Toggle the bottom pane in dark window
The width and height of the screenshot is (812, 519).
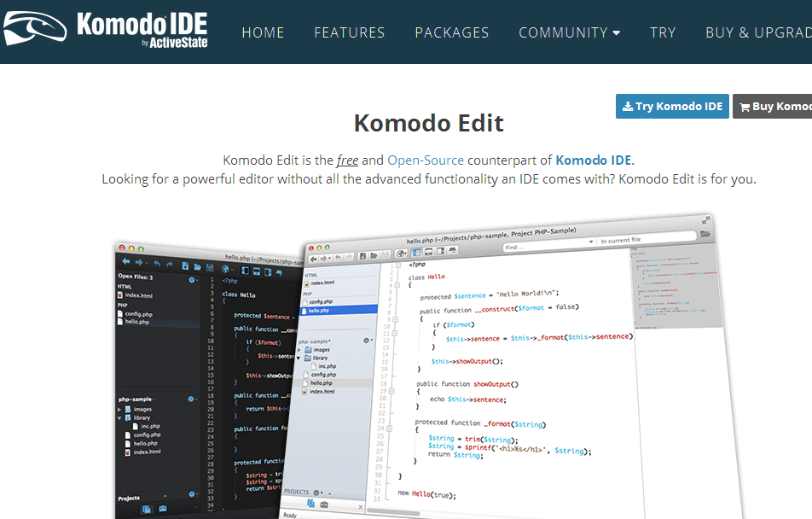point(257,271)
